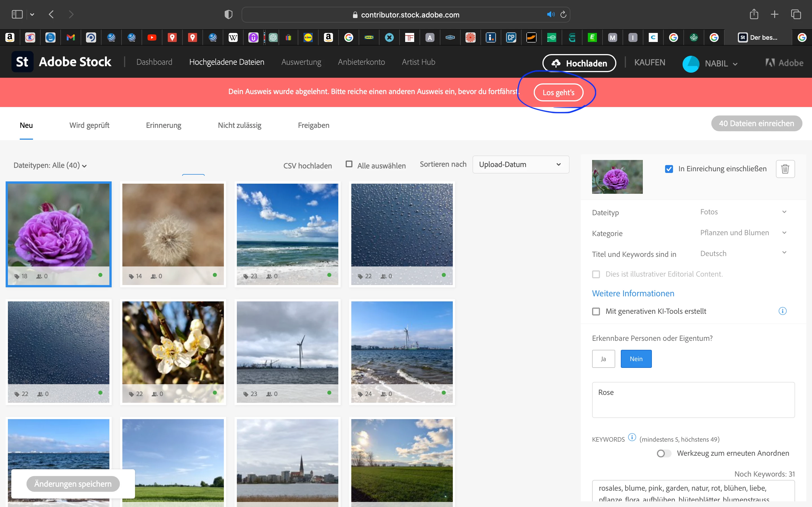Click the Adobe Stock St logo

(x=22, y=62)
